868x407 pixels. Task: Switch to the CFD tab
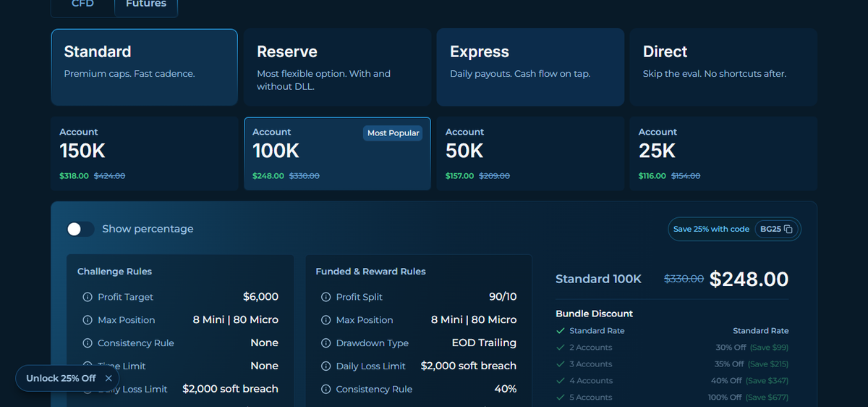point(82,4)
